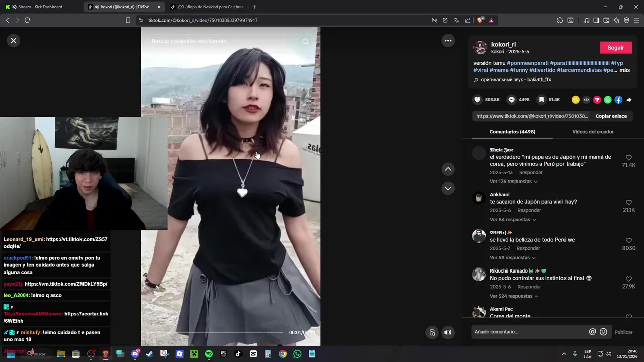Viewport: 644px width, 362px height.
Task: Bookmark the video with 51.4K saves
Action: point(541,100)
